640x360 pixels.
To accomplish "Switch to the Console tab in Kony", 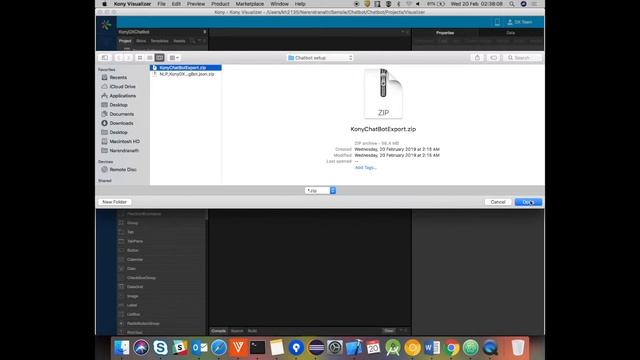I will click(218, 331).
